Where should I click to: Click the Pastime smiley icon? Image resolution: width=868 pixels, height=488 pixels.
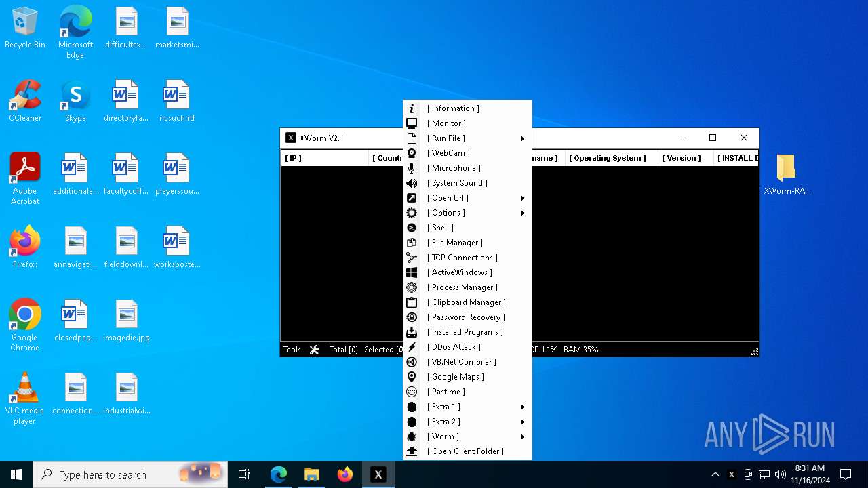(x=412, y=392)
